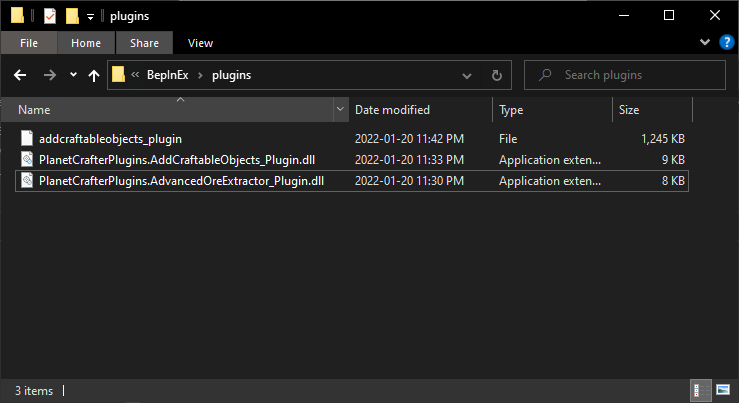This screenshot has height=403, width=739.
Task: Open the Help question mark icon
Action: [x=723, y=43]
